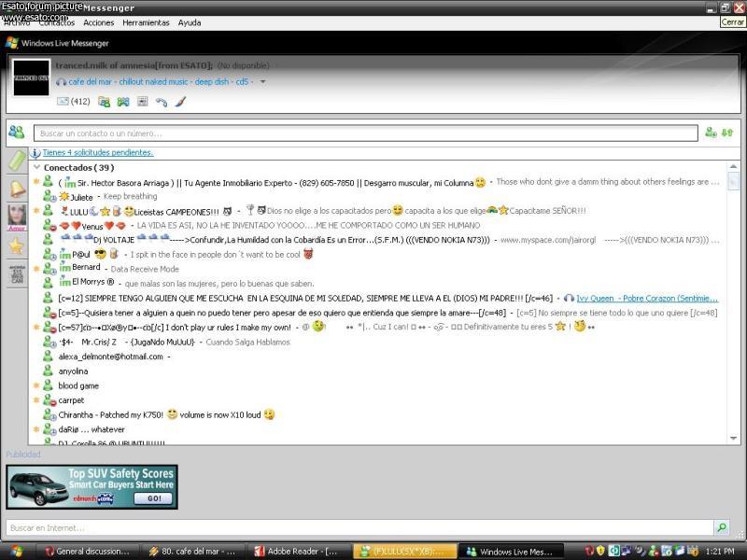Screen dimensions: 747x560
Task: Open the Archivo menu
Action: [17, 22]
